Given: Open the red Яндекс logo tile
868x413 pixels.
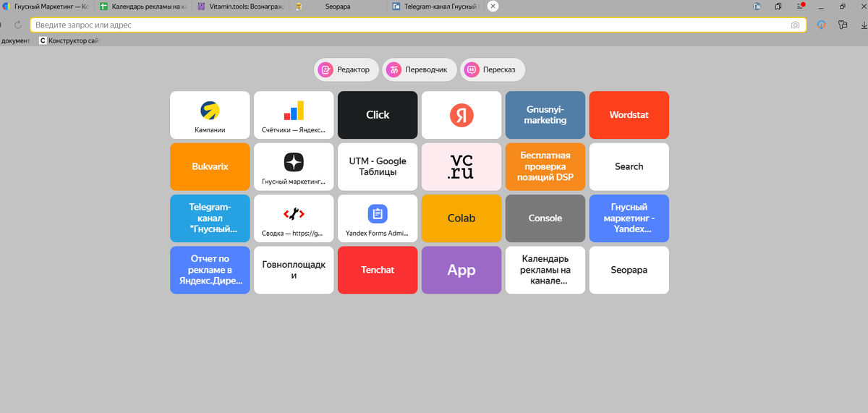Looking at the screenshot, I should 461,115.
